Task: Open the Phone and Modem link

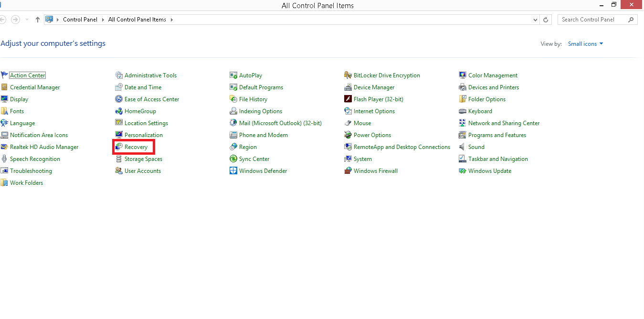Action: click(x=264, y=135)
